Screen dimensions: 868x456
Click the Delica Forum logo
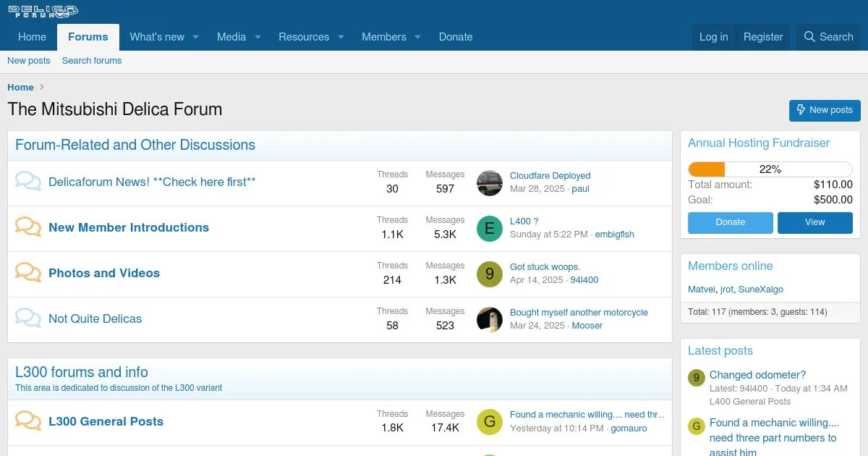[x=43, y=11]
